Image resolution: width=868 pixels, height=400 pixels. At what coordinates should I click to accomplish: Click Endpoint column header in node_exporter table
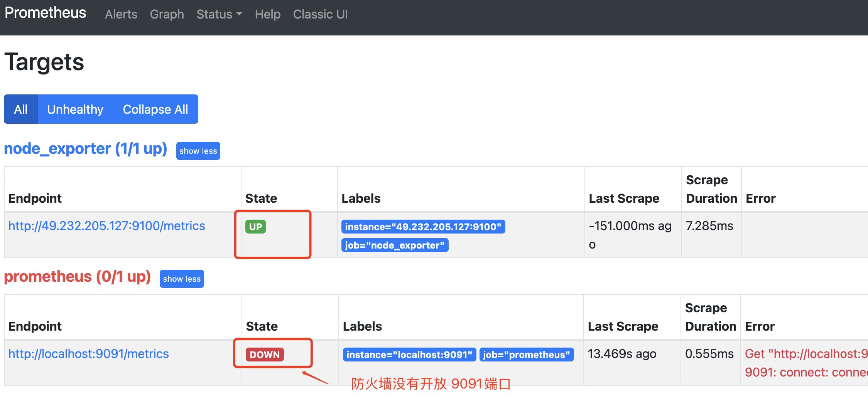pyautogui.click(x=35, y=198)
